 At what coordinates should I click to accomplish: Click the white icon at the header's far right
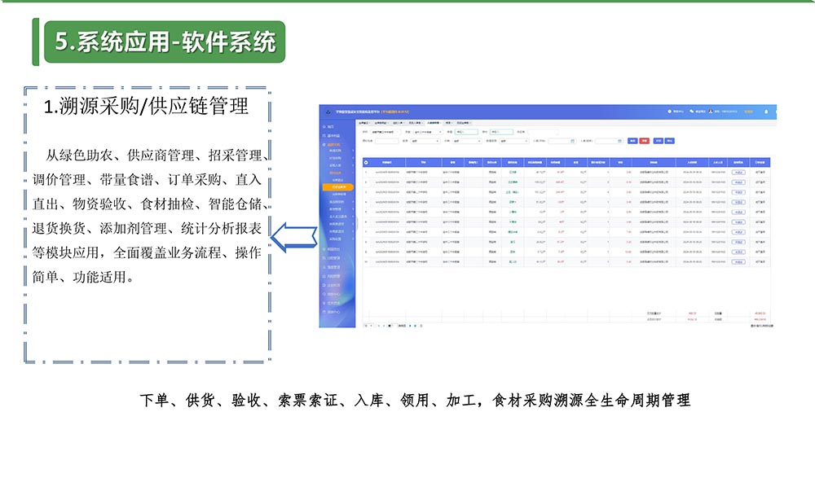point(765,112)
